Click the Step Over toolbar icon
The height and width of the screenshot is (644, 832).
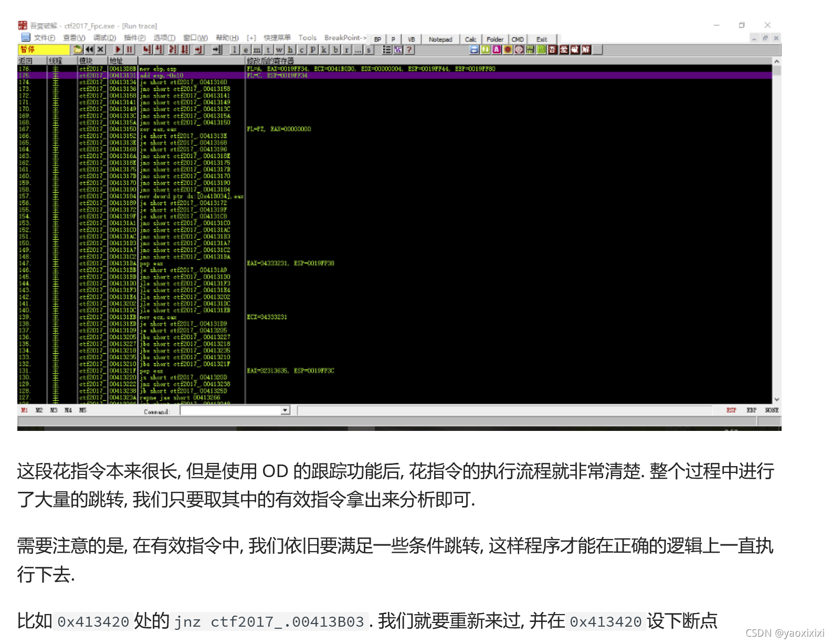tap(159, 49)
